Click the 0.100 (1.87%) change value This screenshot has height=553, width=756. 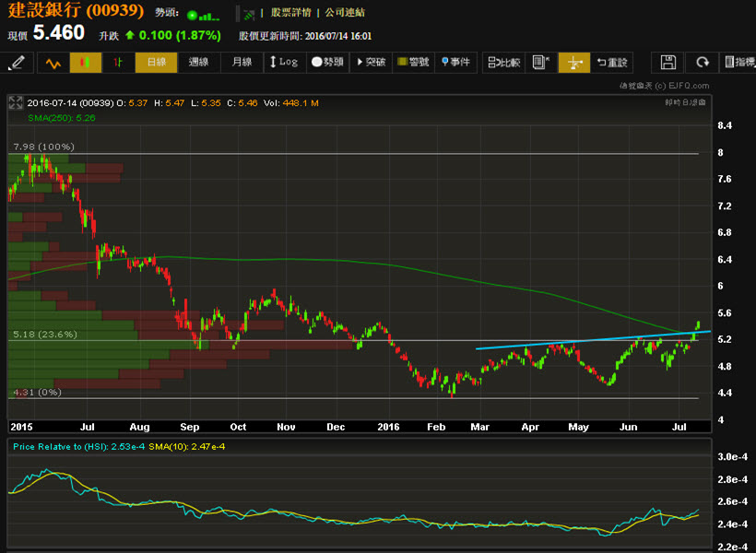[180, 35]
